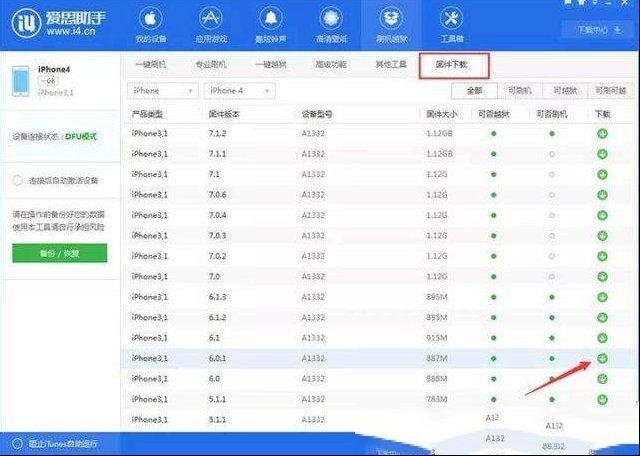640x456 pixels.
Task: Download firmware version 7.0.3
Action: point(602,236)
